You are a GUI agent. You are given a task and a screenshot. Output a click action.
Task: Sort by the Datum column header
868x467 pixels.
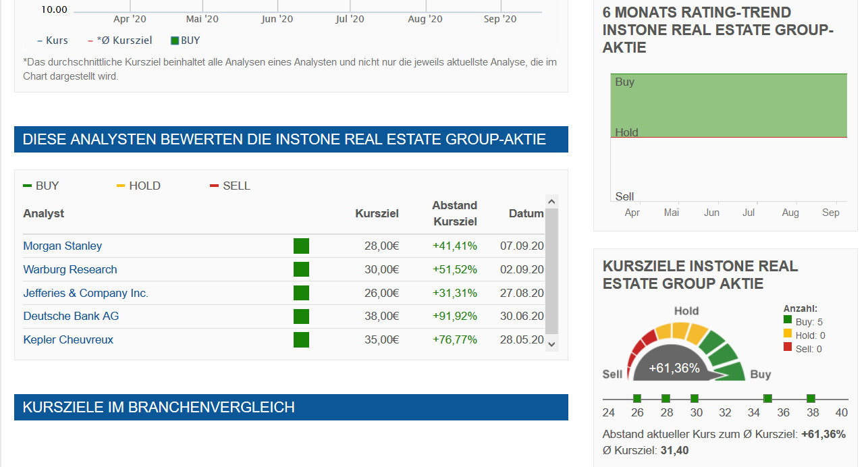[x=526, y=213]
